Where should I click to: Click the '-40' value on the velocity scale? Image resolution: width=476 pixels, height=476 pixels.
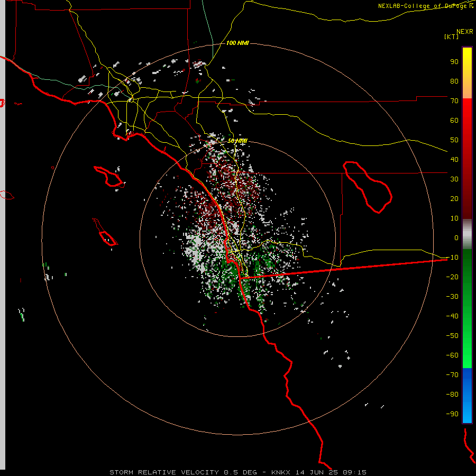[x=452, y=316]
